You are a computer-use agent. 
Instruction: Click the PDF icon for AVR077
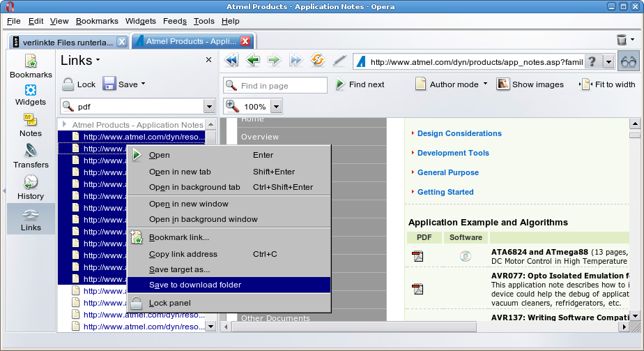417,289
